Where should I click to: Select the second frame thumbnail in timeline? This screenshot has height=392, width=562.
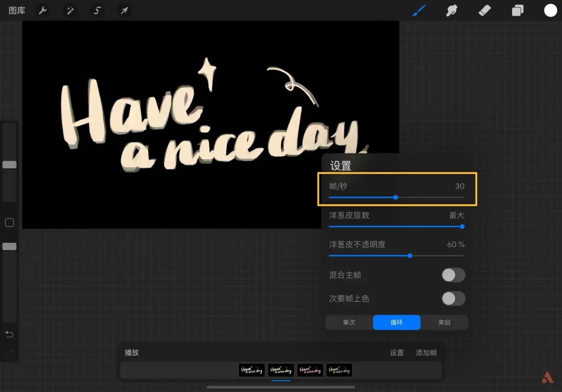point(280,370)
